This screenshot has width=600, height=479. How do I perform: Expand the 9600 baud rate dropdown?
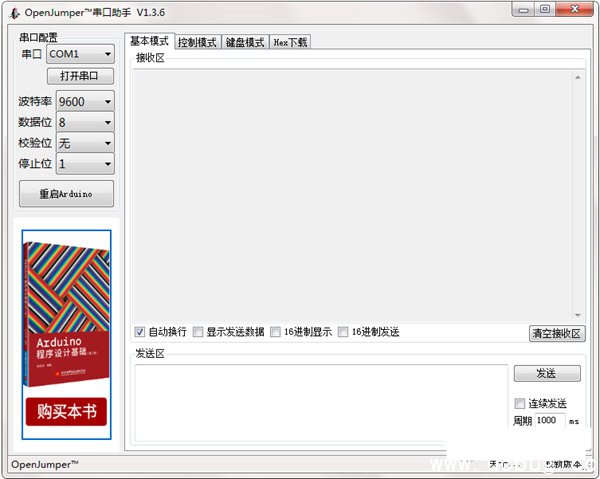click(85, 102)
